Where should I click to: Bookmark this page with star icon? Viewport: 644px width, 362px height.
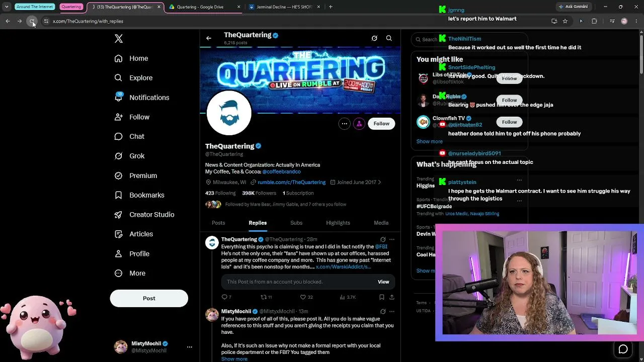coord(565,21)
